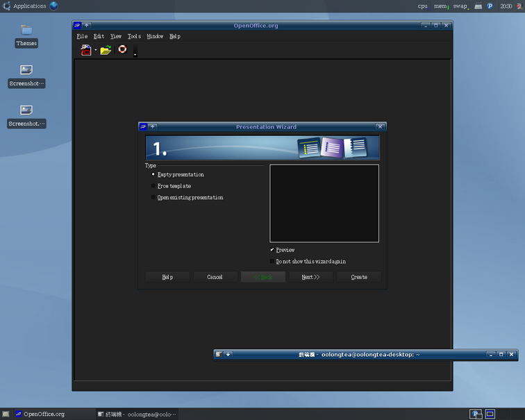Image resolution: width=525 pixels, height=420 pixels.
Task: Close the Presentation Wizard dialog
Action: tap(380, 126)
